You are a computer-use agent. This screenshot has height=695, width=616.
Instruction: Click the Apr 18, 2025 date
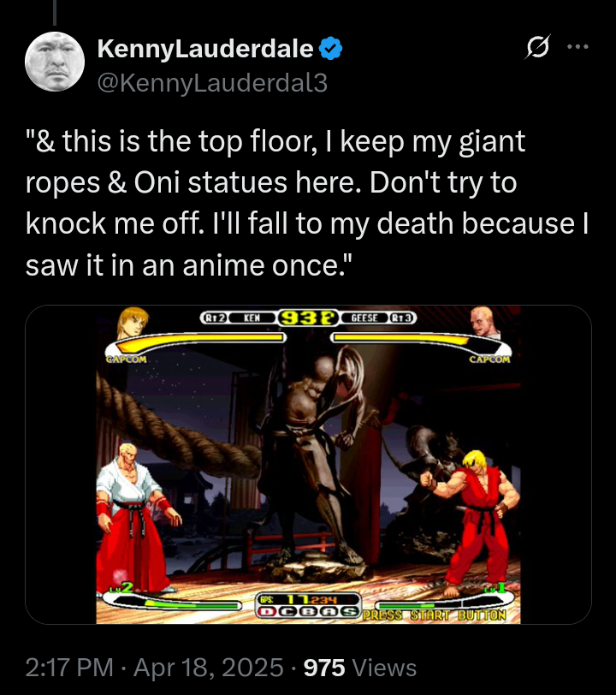click(x=208, y=667)
